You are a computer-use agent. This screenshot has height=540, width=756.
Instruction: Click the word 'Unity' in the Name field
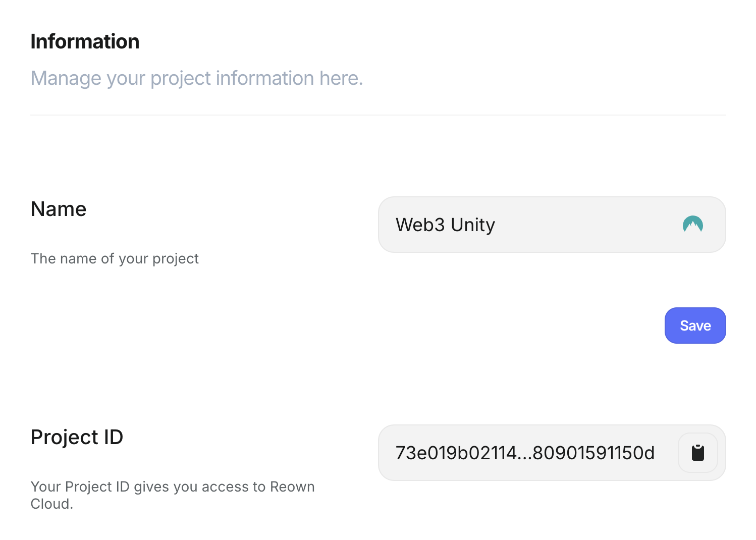tap(473, 225)
